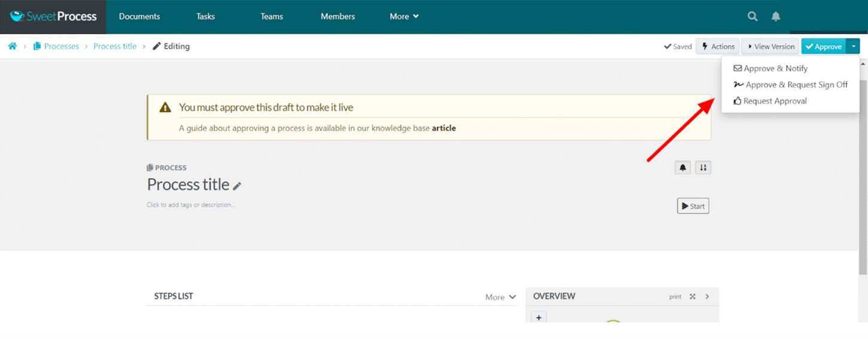Open notifications bell in top navigation

776,17
